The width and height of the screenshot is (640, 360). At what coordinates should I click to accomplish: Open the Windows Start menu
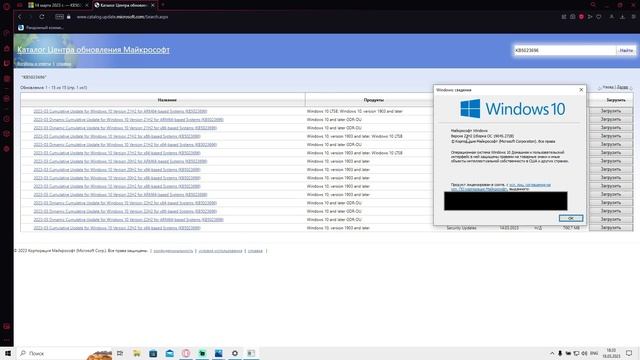point(8,353)
